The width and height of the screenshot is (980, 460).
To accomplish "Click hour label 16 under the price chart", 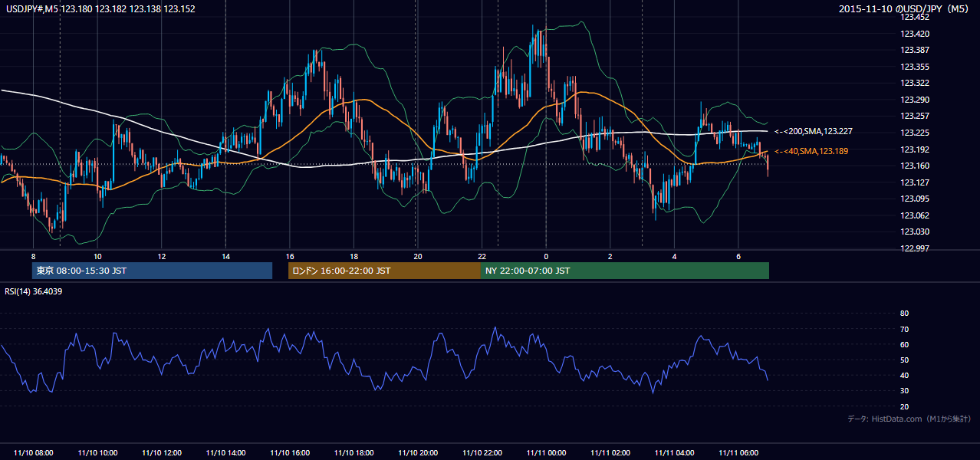I will click(290, 255).
